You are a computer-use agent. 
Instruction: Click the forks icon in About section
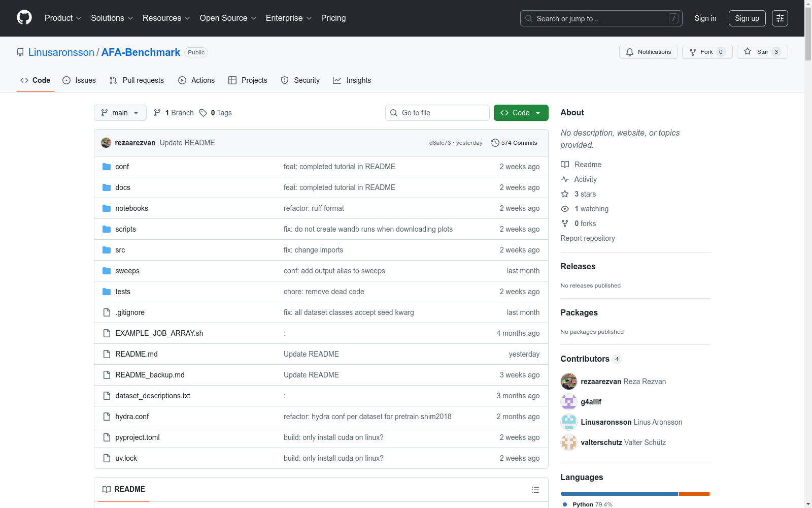tap(565, 224)
